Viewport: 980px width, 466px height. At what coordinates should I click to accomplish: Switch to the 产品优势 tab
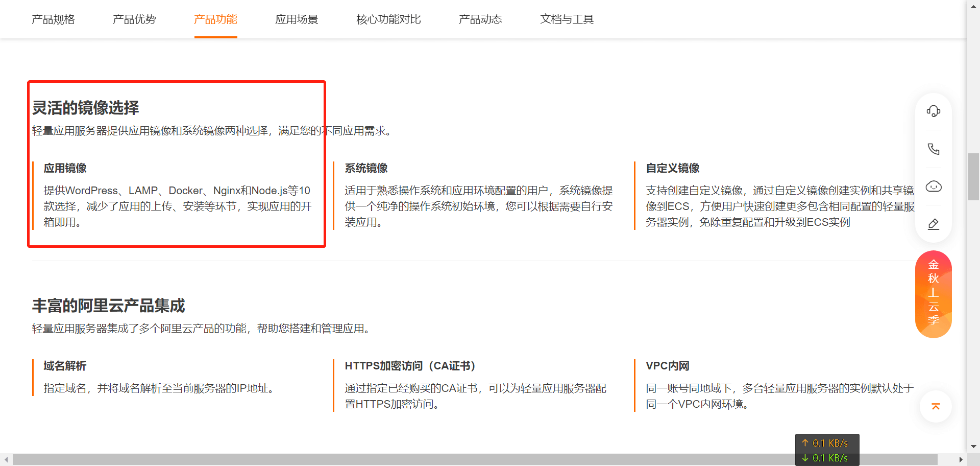pyautogui.click(x=134, y=19)
